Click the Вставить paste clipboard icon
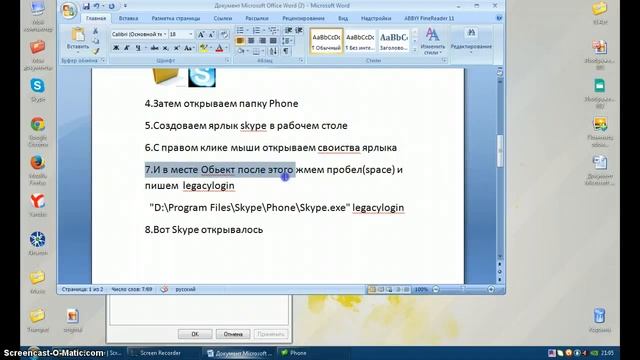Image resolution: width=640 pixels, height=360 pixels. point(78,35)
